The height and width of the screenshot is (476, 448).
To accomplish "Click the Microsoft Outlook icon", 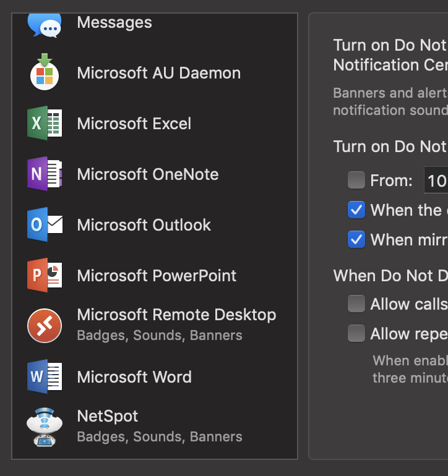I will coord(45,224).
